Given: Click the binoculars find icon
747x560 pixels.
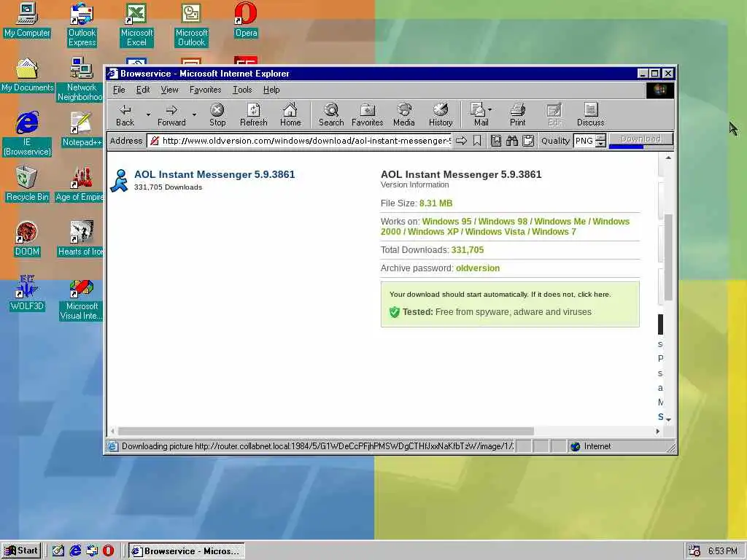Looking at the screenshot, I should pyautogui.click(x=511, y=141).
